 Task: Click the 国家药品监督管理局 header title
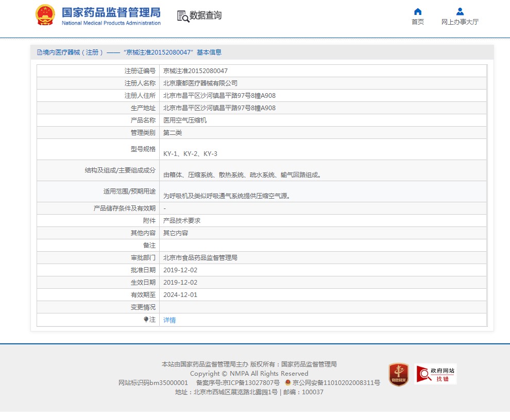[x=111, y=12]
